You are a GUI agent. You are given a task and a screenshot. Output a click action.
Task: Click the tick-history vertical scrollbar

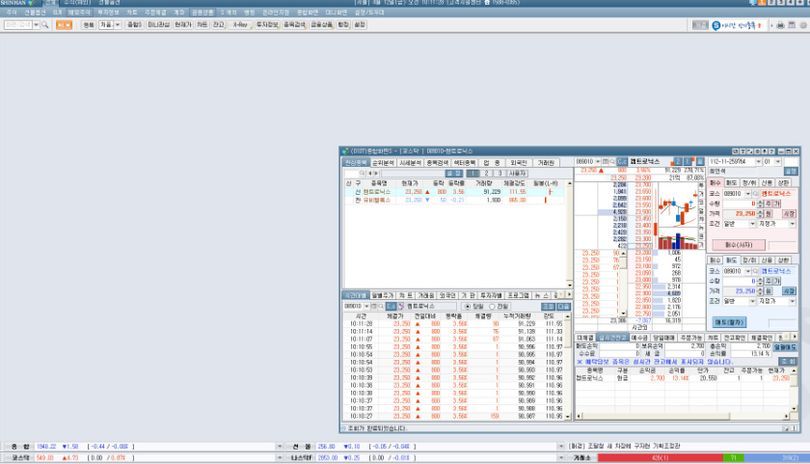click(x=569, y=366)
